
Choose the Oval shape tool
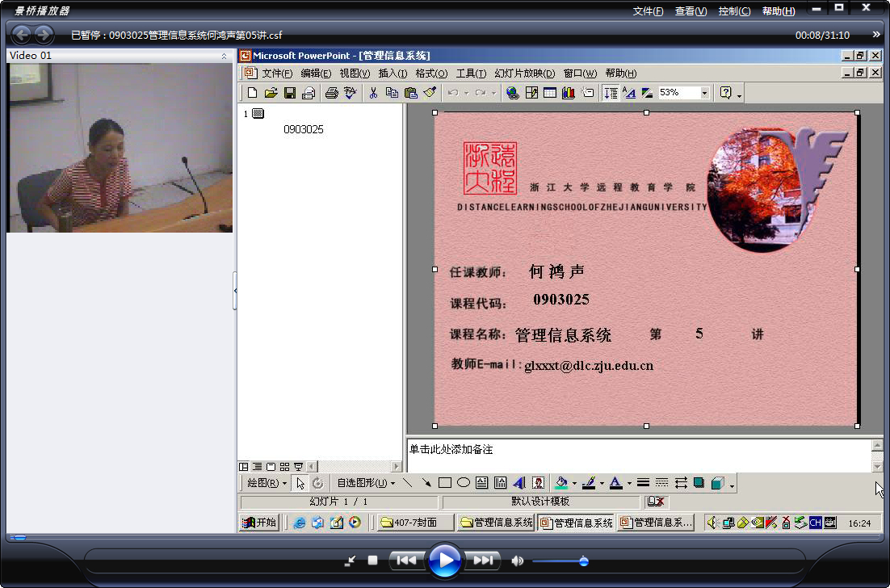point(464,483)
